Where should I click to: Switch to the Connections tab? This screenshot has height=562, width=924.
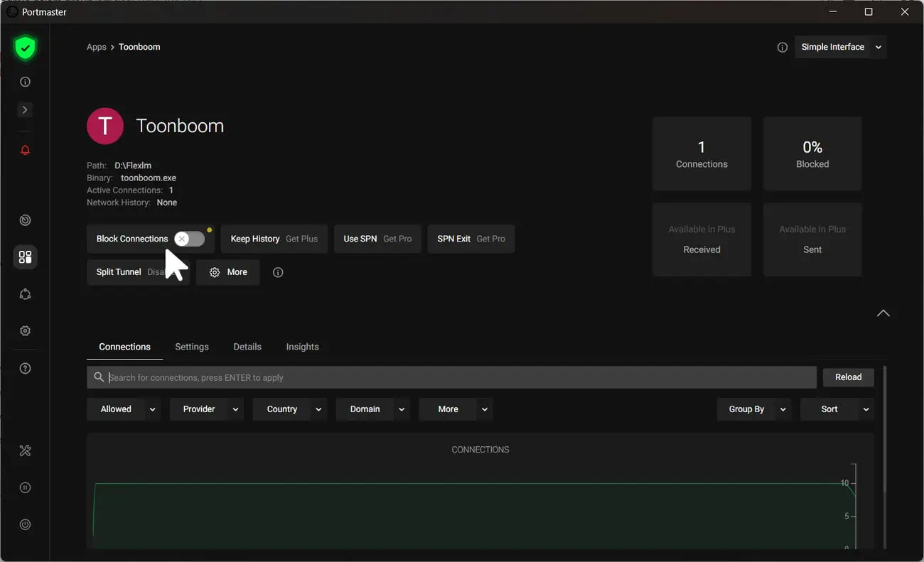[x=124, y=347]
